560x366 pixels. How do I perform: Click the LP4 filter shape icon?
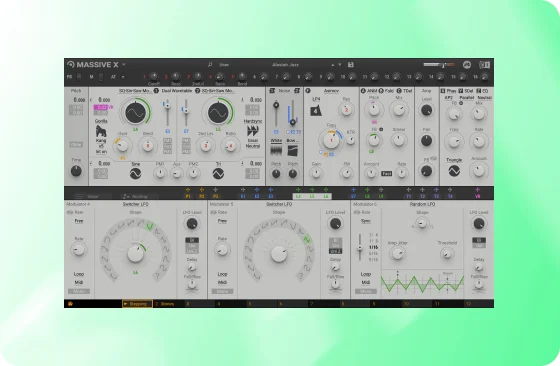(x=316, y=110)
